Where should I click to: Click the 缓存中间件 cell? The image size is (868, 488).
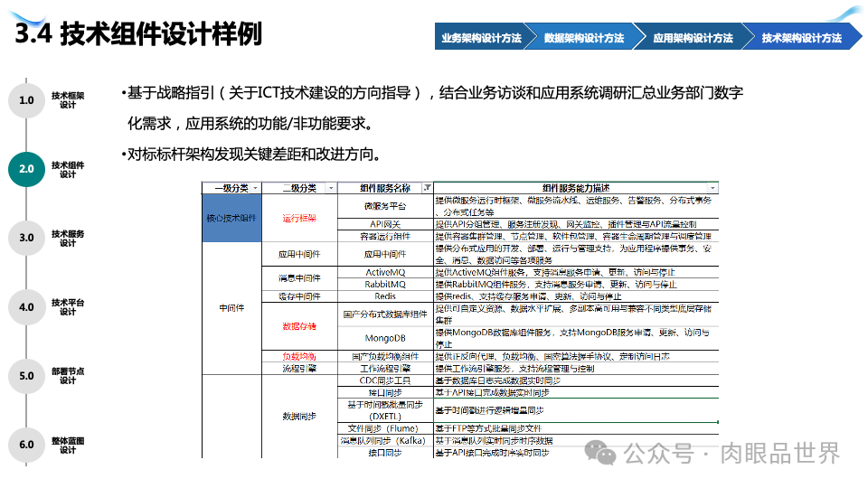299,296
